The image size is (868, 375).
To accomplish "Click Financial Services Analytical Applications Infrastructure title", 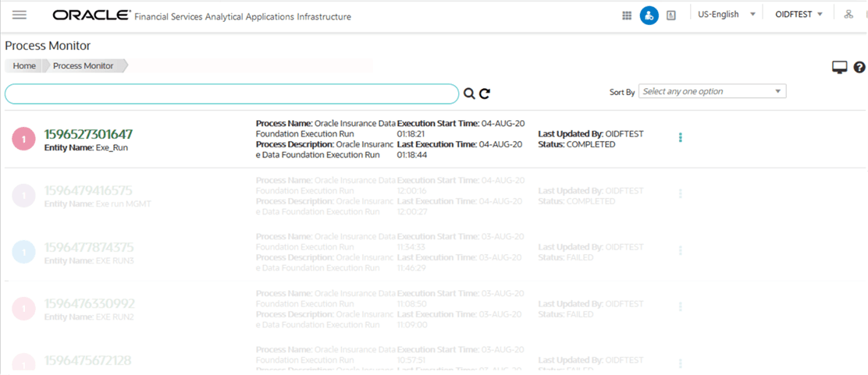I will click(243, 16).
